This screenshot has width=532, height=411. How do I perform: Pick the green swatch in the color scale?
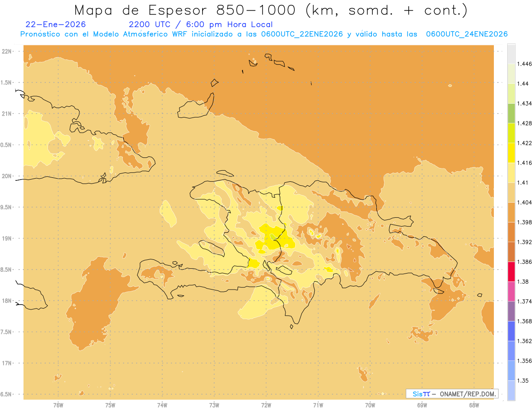[511, 113]
